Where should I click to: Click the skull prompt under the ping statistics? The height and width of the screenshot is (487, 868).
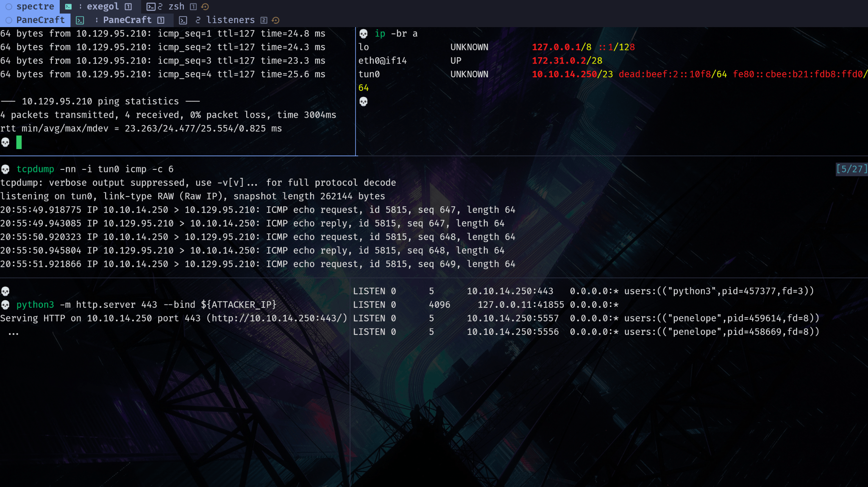[6, 142]
